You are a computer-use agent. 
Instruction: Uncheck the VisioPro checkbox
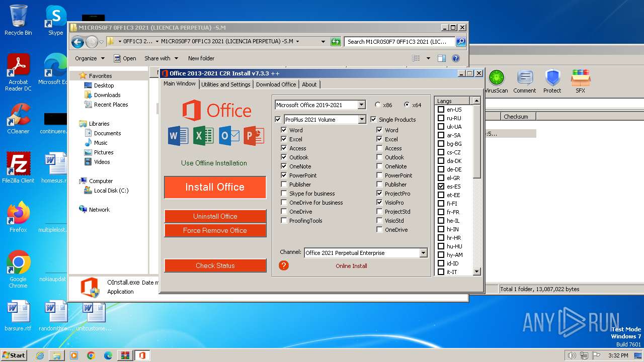[380, 203]
